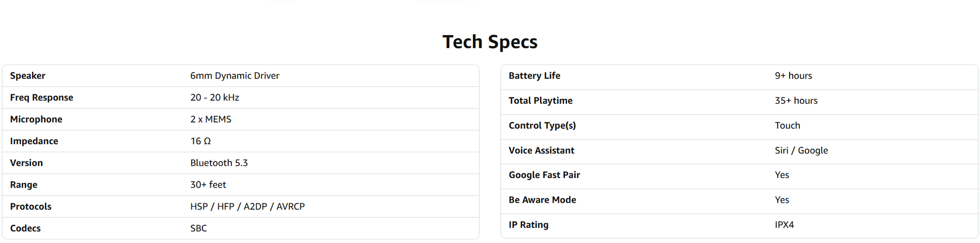Select the Range row label
This screenshot has height=243, width=980.
tap(24, 185)
